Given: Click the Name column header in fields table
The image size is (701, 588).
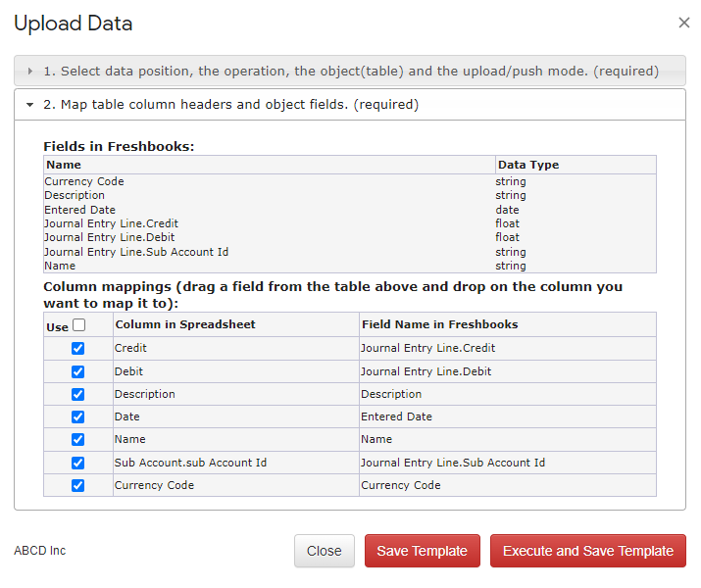Looking at the screenshot, I should (270, 165).
